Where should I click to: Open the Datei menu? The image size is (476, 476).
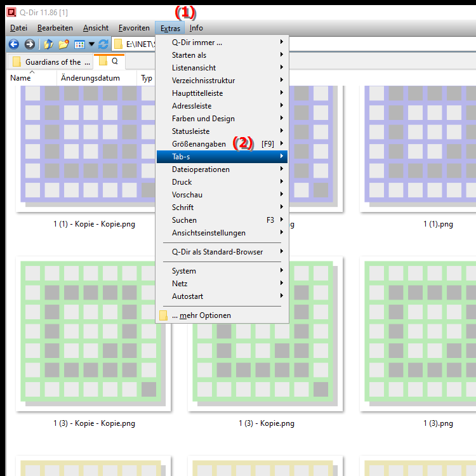click(x=18, y=28)
